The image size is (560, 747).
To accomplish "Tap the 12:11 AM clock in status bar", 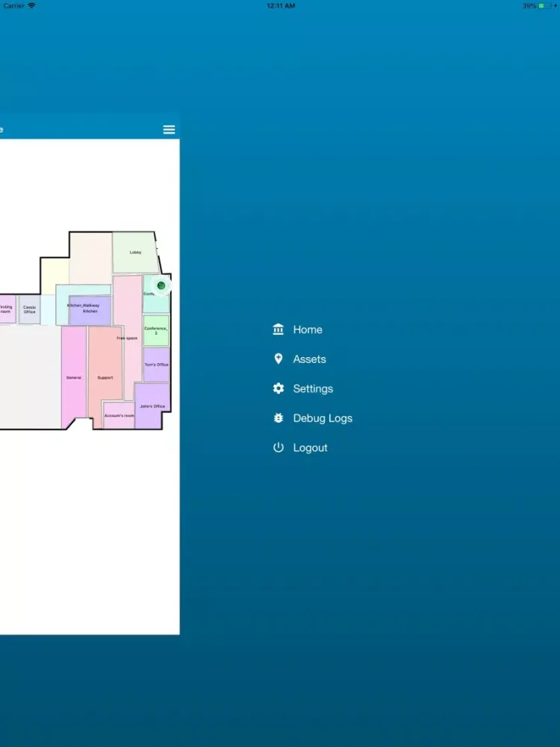I will click(x=281, y=6).
